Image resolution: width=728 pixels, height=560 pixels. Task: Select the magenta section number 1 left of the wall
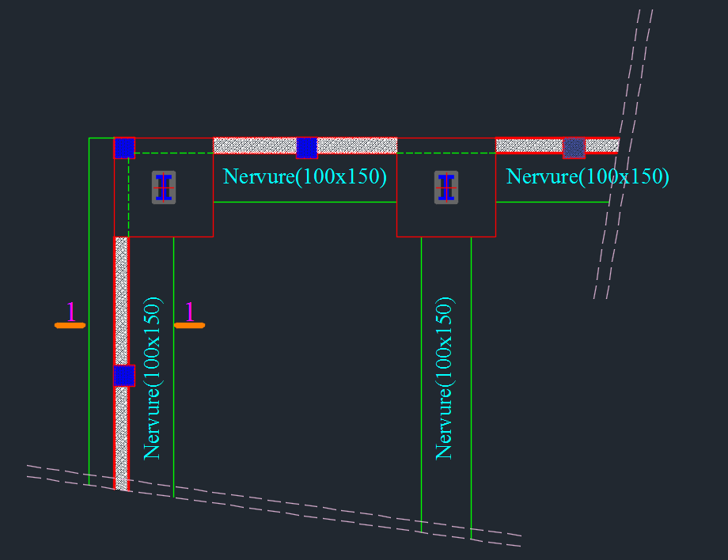coord(70,312)
